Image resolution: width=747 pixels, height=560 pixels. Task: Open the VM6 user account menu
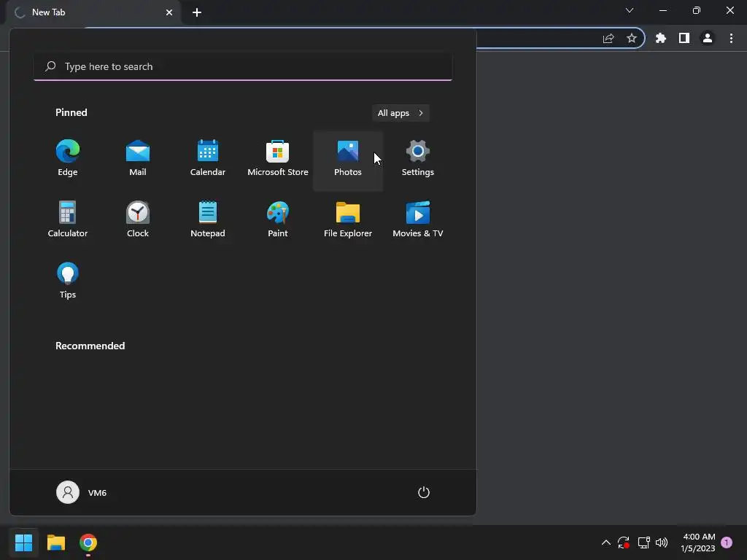tap(82, 492)
